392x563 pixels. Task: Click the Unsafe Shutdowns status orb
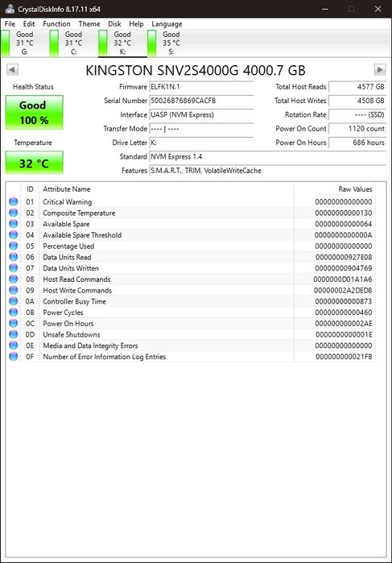[14, 334]
